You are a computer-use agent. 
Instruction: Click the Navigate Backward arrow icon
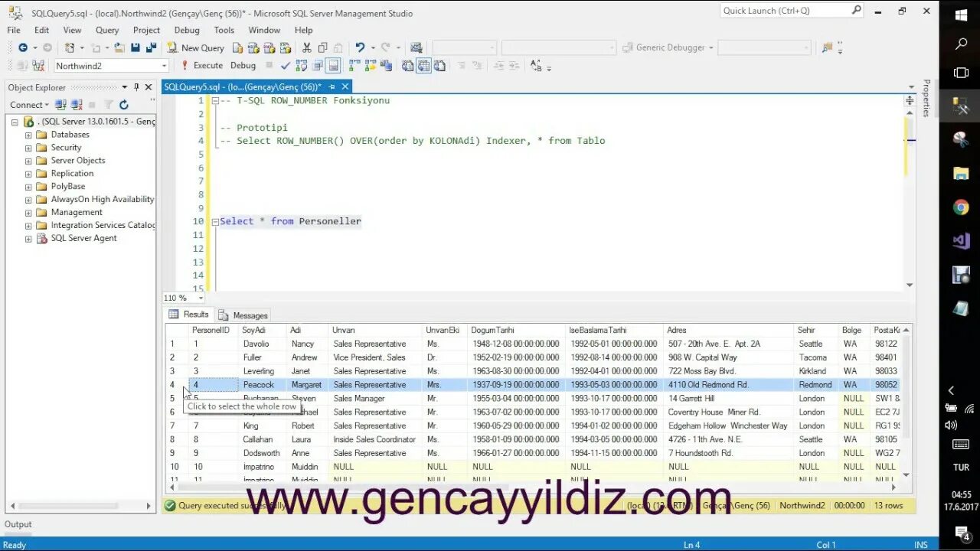23,47
